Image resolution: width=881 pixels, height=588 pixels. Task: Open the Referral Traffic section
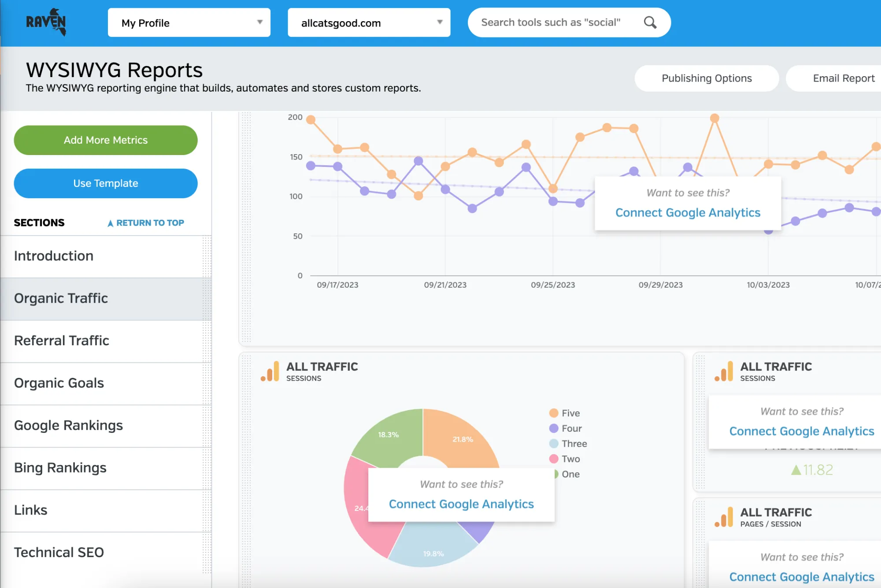click(x=106, y=341)
